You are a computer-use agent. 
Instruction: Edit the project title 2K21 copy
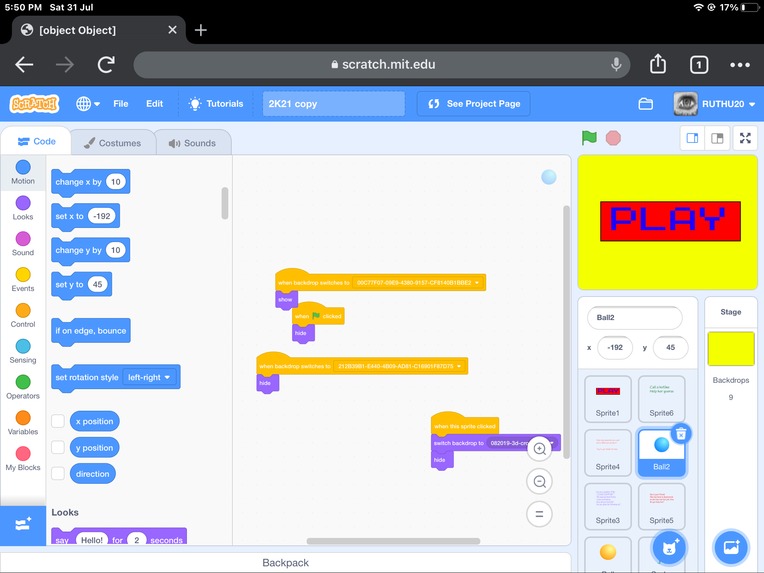[x=334, y=103]
